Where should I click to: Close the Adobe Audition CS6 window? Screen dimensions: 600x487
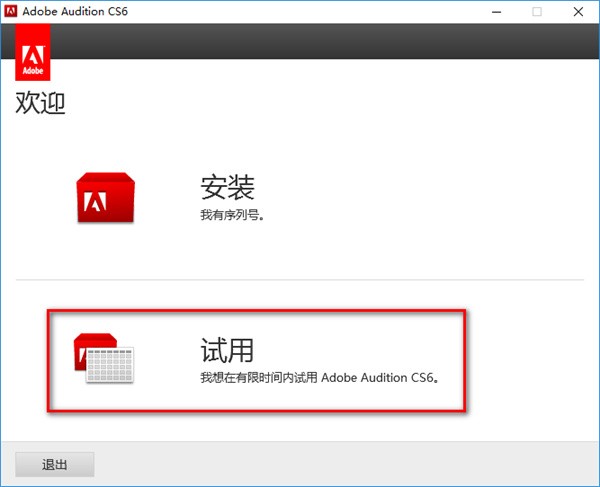pyautogui.click(x=578, y=12)
